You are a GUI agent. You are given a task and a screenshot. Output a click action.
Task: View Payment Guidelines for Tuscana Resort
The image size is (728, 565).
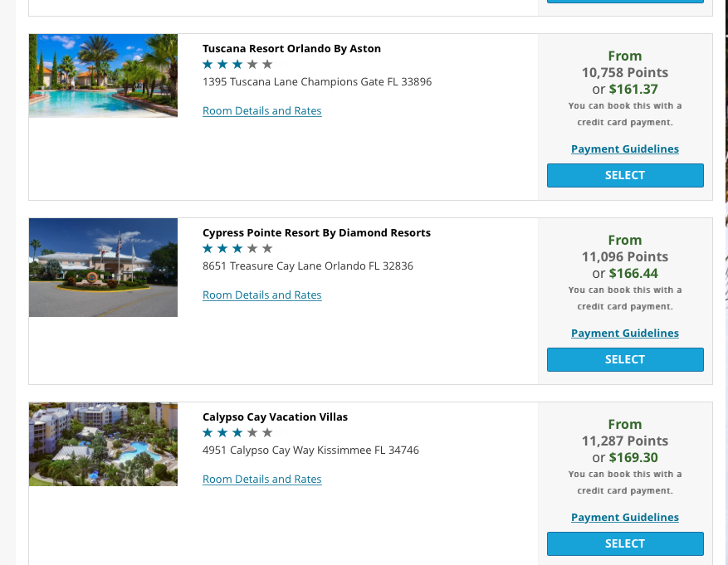click(625, 149)
